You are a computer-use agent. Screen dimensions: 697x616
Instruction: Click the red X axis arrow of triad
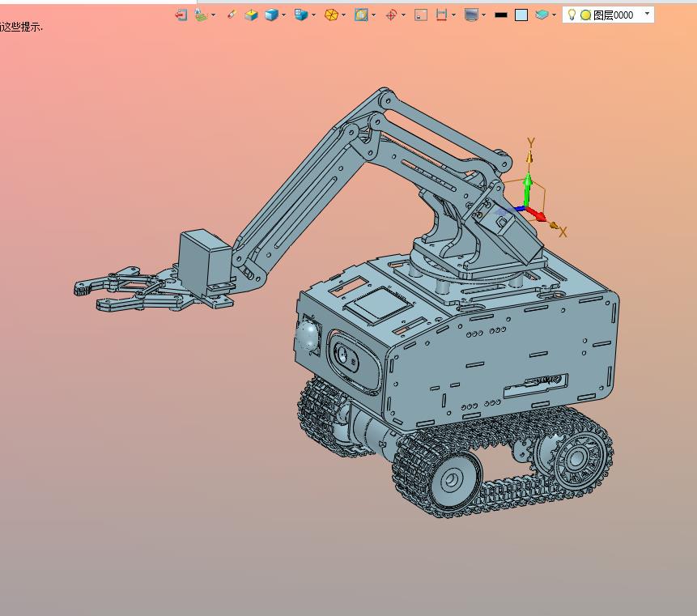click(x=537, y=215)
